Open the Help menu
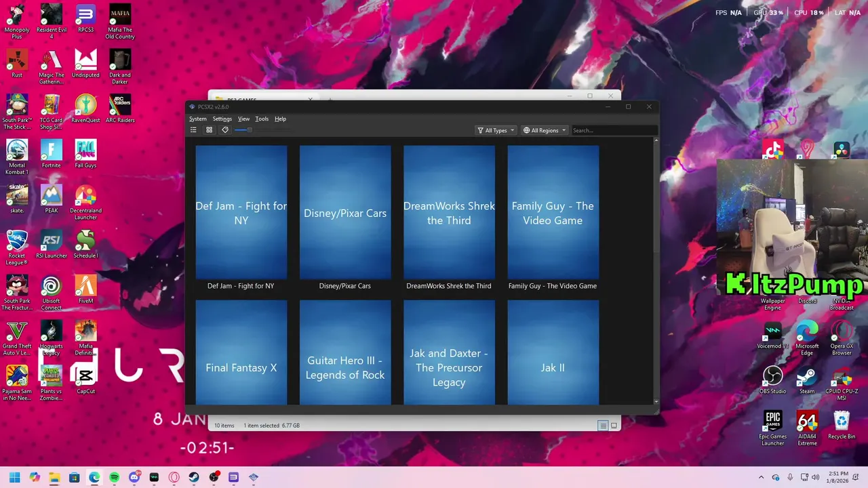This screenshot has width=868, height=488. click(x=280, y=119)
